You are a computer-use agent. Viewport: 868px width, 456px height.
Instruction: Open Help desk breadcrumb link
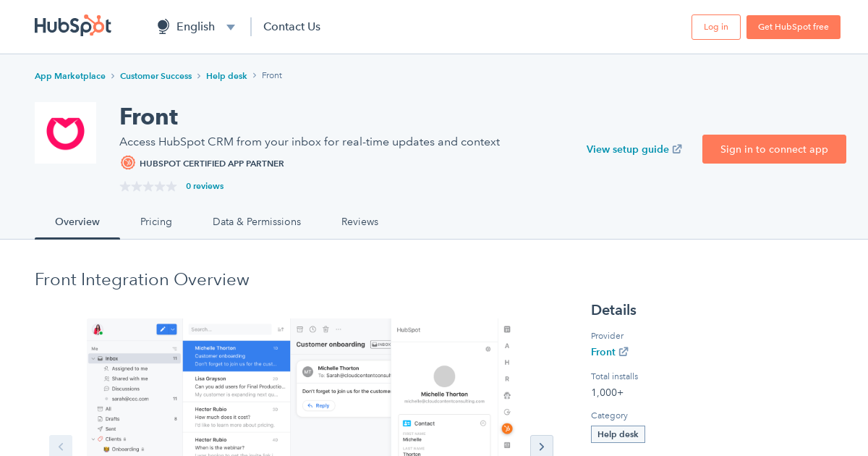click(x=226, y=76)
